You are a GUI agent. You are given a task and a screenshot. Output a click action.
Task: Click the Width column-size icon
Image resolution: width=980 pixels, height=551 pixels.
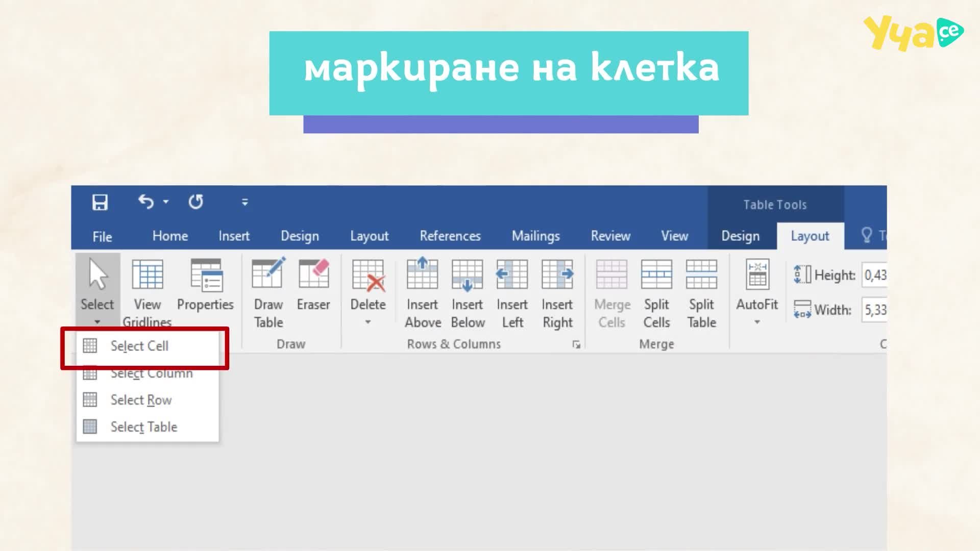point(802,309)
